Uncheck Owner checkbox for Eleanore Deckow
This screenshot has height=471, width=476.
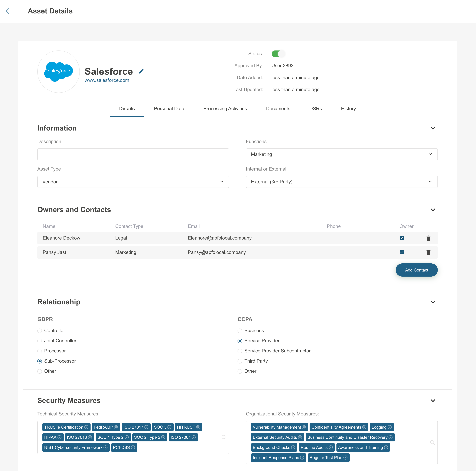click(402, 238)
